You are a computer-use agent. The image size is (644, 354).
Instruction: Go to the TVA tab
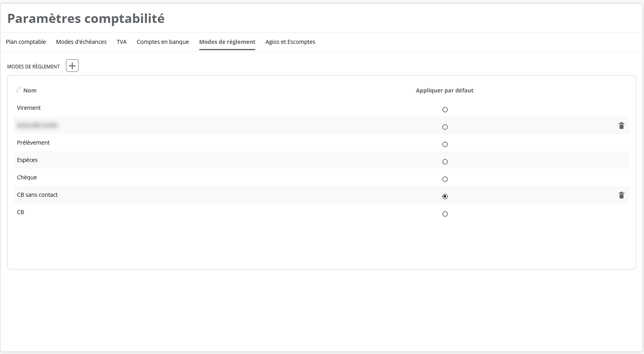pyautogui.click(x=122, y=42)
